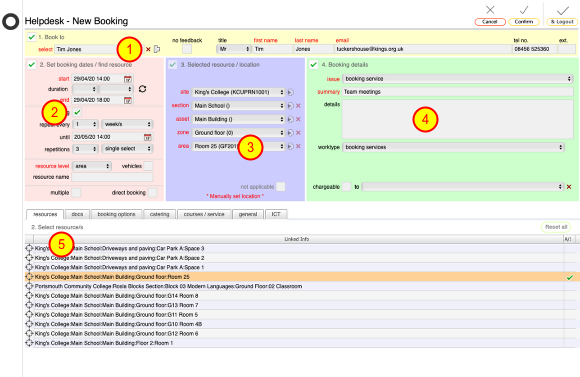Image resolution: width=580 pixels, height=377 pixels.
Task: Open the worktype dropdown booking services
Action: pyautogui.click(x=453, y=147)
